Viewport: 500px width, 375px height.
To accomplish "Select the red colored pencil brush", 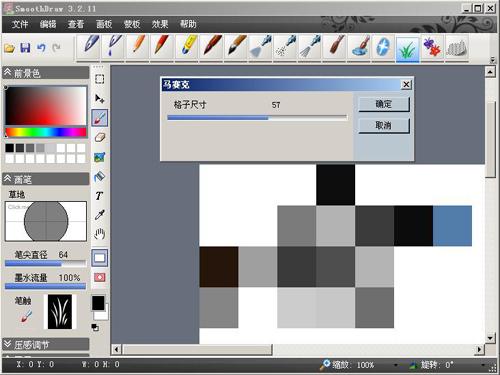I will click(x=162, y=47).
